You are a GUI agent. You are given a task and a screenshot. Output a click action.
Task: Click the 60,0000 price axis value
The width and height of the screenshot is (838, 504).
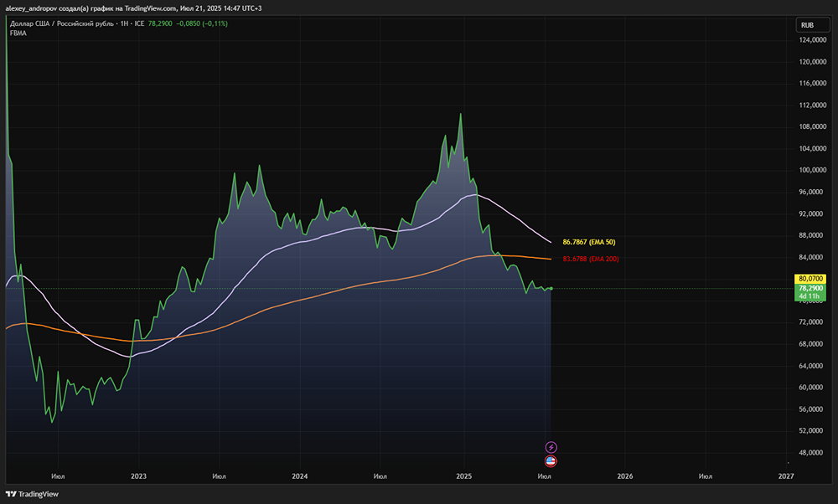(810, 388)
